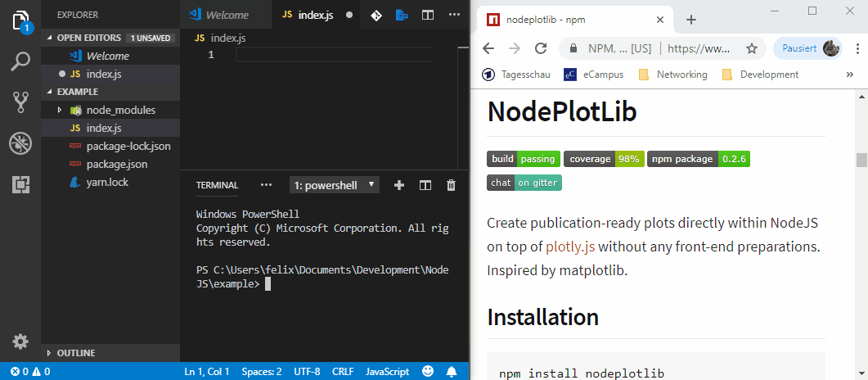Image resolution: width=868 pixels, height=380 pixels.
Task: Create a new terminal with plus icon
Action: point(398,185)
